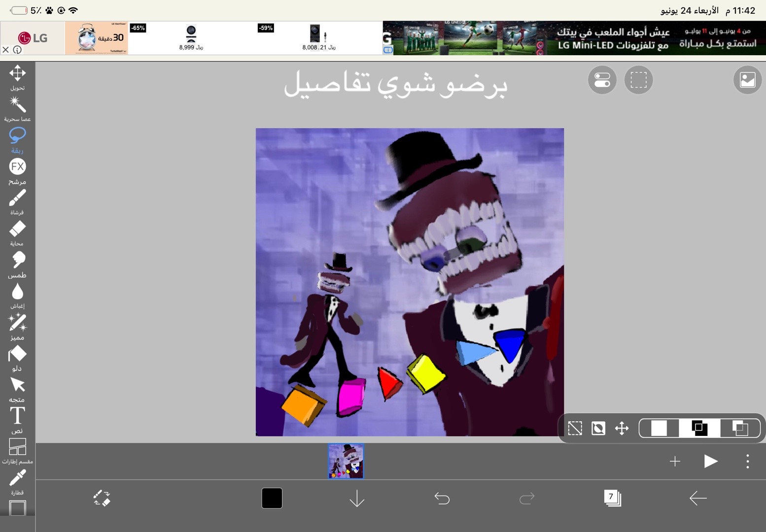Select the Bucket fill tool (دلو)
The image size is (766, 532).
[x=17, y=358]
